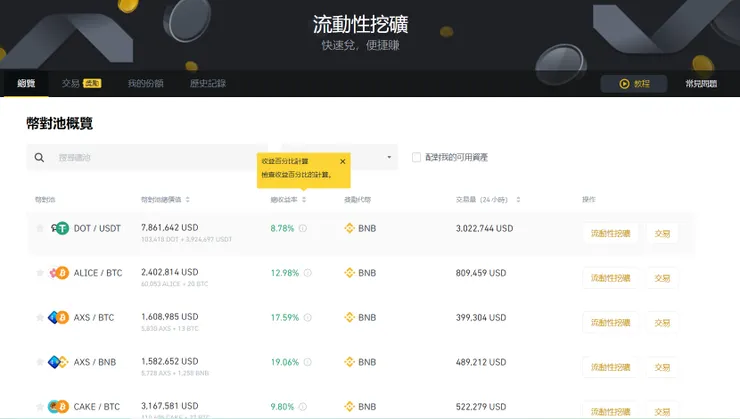
Task: Click the BNB logo in AXS / BNB row
Action: (349, 362)
